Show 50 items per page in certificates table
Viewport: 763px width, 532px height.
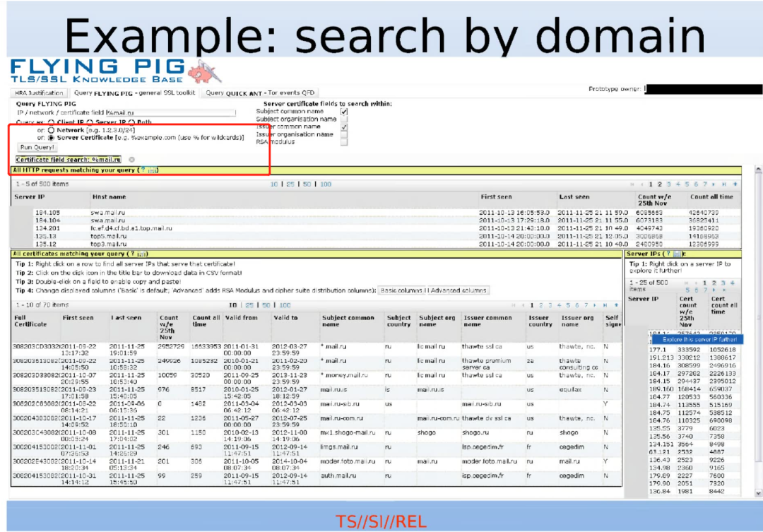click(x=266, y=305)
